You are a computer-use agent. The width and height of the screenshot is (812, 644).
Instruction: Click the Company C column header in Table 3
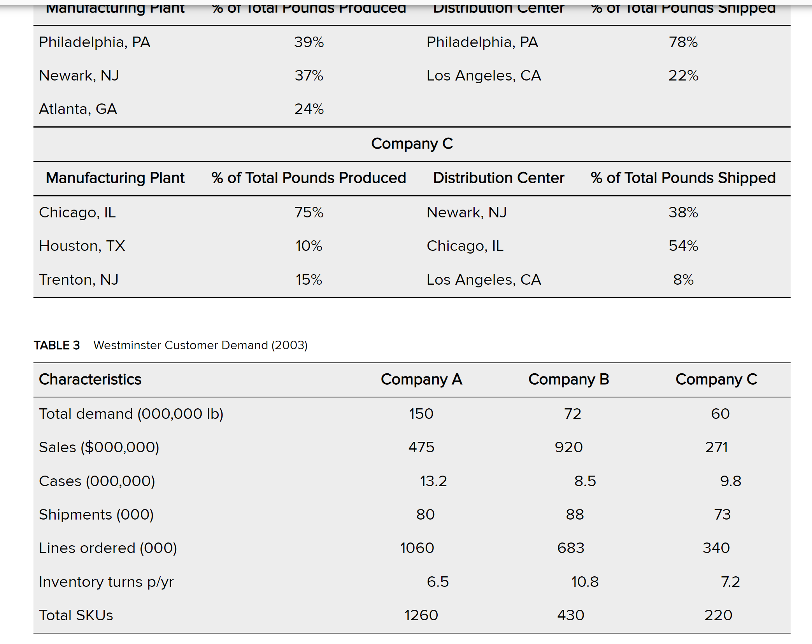click(x=716, y=380)
